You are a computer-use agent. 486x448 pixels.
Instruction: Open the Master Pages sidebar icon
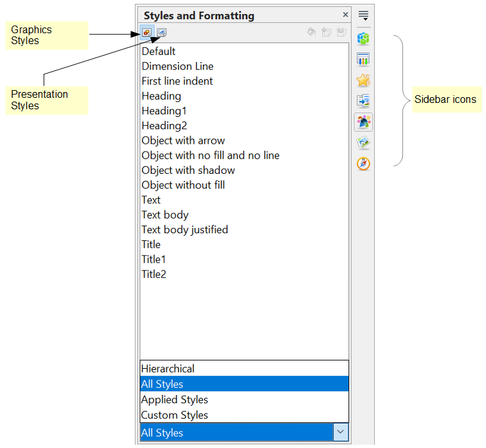click(x=363, y=59)
